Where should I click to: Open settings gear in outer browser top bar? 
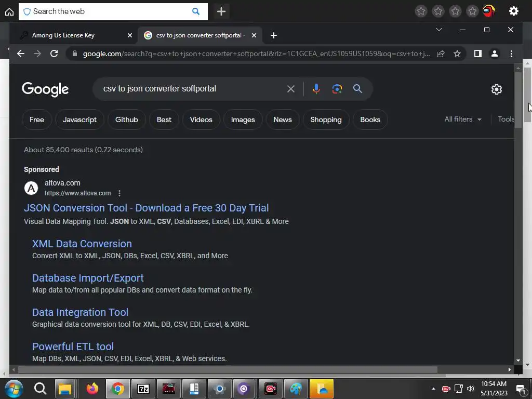pyautogui.click(x=514, y=11)
